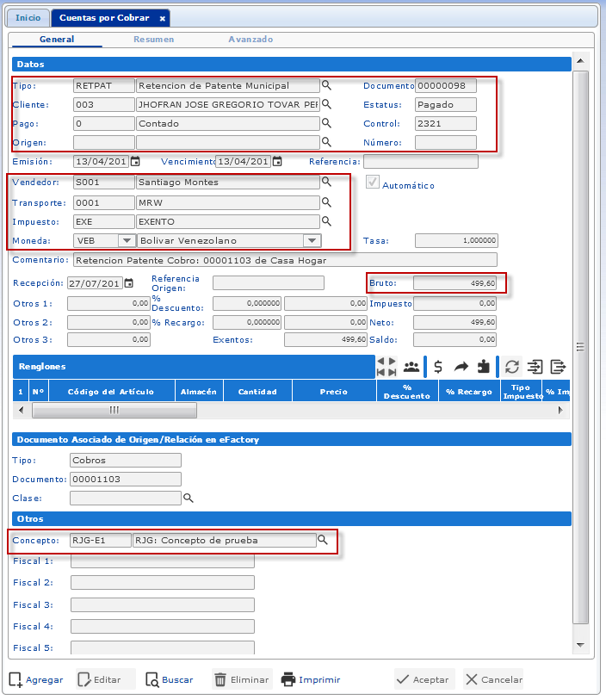Click the Comentario text field
The height and width of the screenshot is (700, 606).
tap(284, 260)
